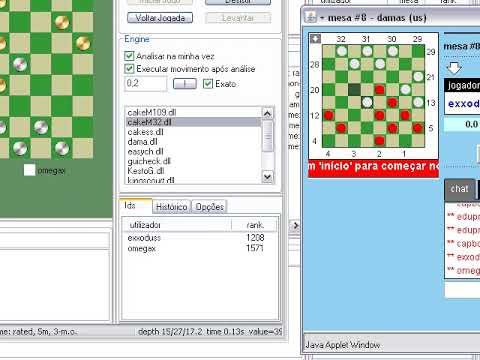480x360 pixels.
Task: Select cakess.dll in engine list
Action: (193, 132)
